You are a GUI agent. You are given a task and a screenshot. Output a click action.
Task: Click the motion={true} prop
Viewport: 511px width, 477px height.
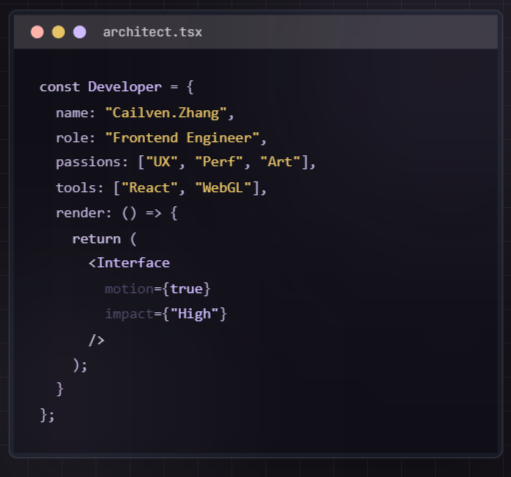(158, 289)
